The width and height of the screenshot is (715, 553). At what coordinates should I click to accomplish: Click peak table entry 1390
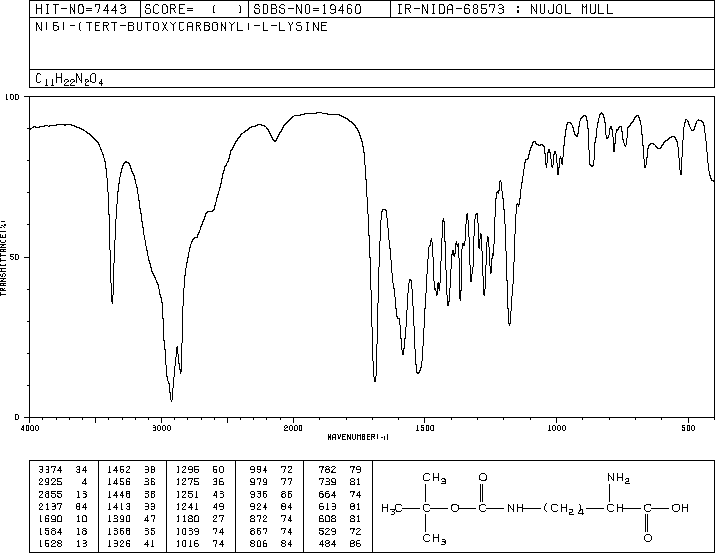click(131, 519)
